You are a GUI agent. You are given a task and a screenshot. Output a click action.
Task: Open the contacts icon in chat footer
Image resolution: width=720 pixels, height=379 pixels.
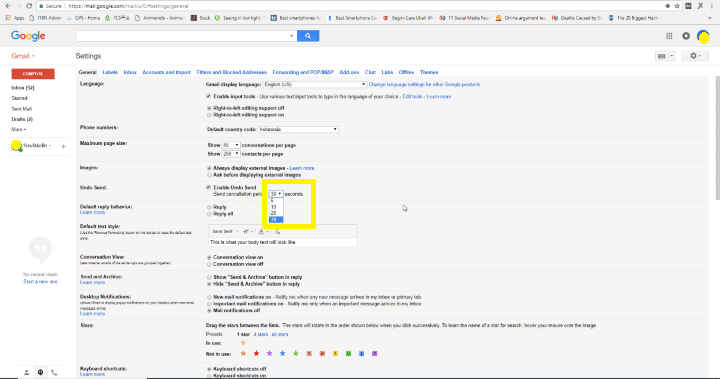pos(27,373)
